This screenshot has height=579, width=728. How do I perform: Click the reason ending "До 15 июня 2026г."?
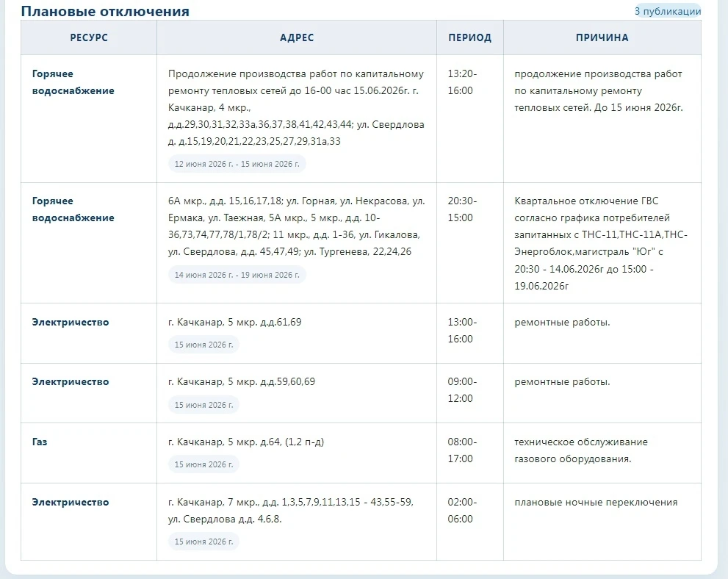point(599,90)
